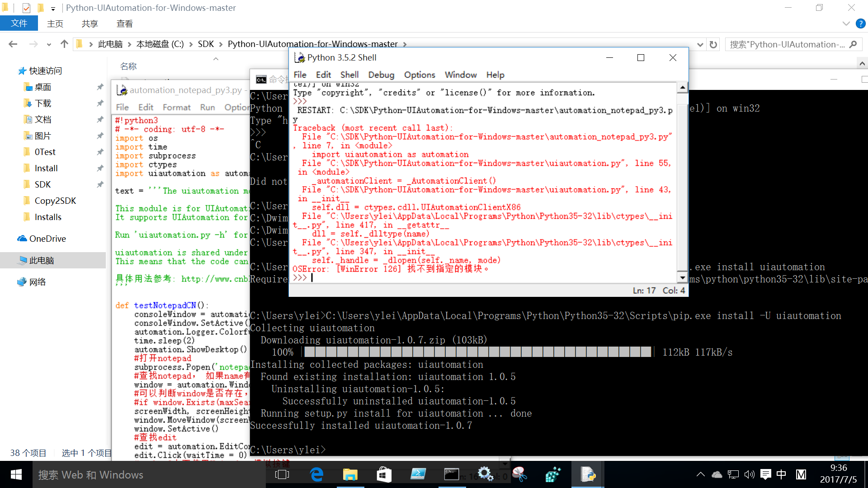
Task: Click the Python Shell scrollbar down arrow
Action: pos(682,277)
